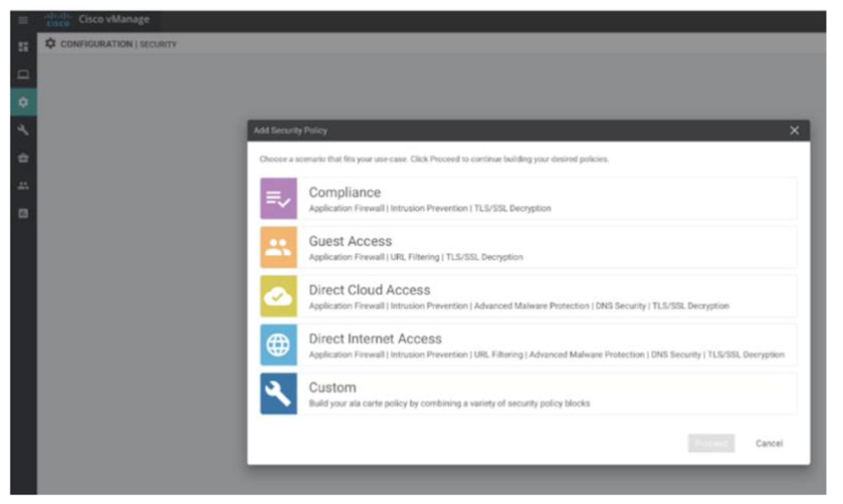Open the Tools wrench in the sidebar
The height and width of the screenshot is (504, 843).
[23, 130]
